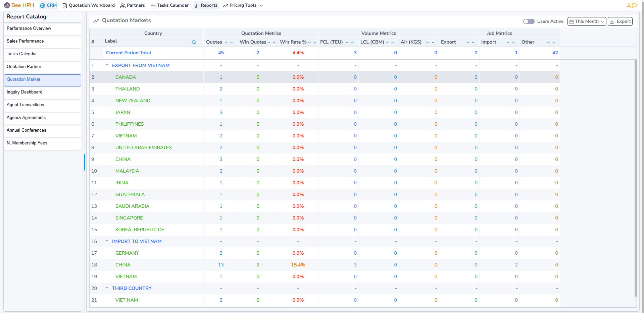Click Other column ascending sort arrow

pos(554,43)
